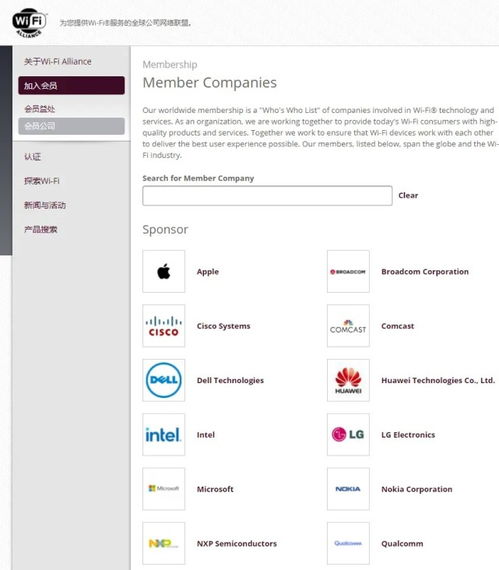The width and height of the screenshot is (499, 570).
Task: Select the LG logo tile
Action: coord(348,434)
